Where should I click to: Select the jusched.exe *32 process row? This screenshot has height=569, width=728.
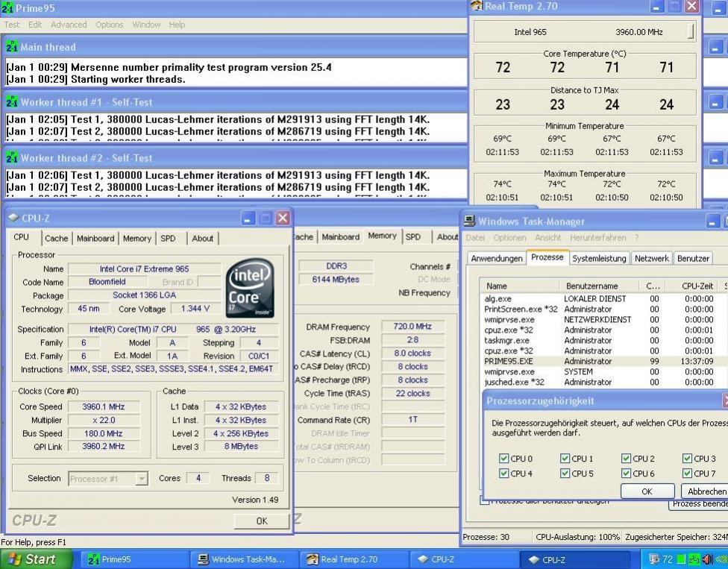pyautogui.click(x=603, y=382)
